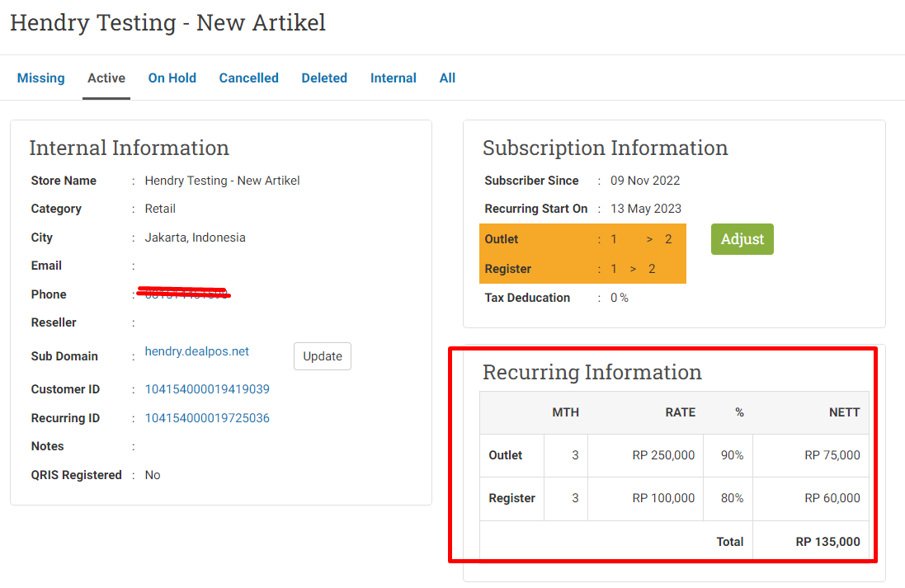Click the Internal Information heading

(x=130, y=148)
